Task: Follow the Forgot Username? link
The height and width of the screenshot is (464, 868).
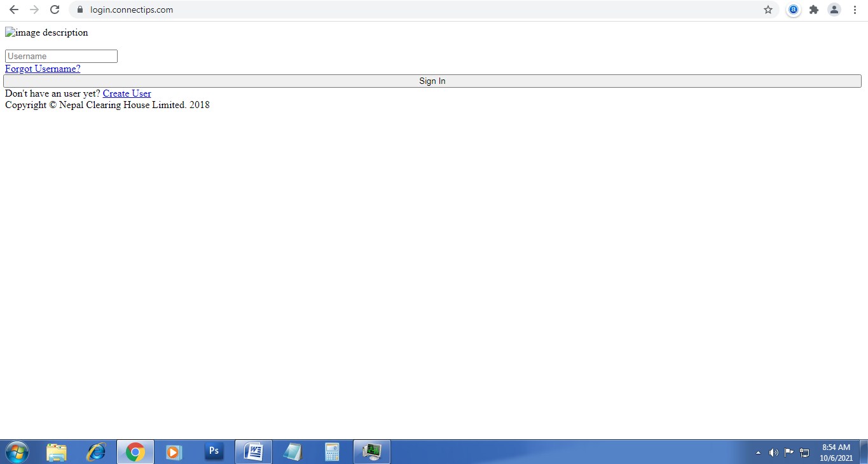Action: 43,69
